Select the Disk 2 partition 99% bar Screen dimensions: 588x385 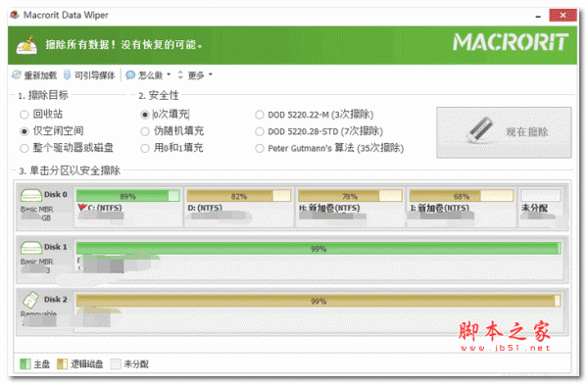[318, 301]
